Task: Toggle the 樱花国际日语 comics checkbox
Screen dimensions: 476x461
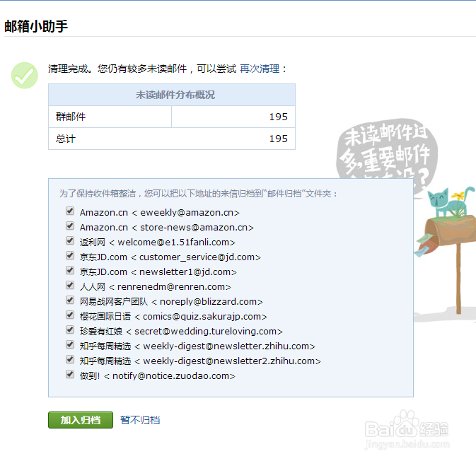Action: tap(70, 315)
